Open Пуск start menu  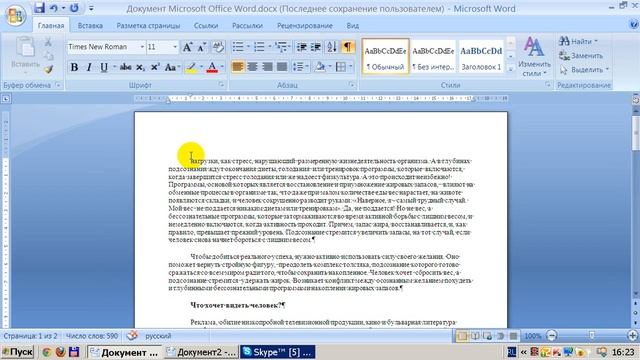coord(18,352)
